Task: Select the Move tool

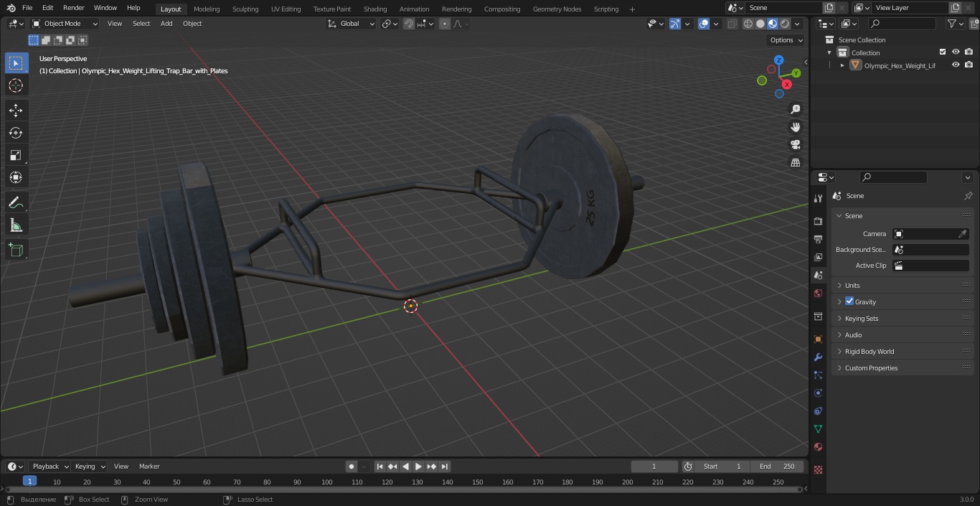Action: [16, 110]
